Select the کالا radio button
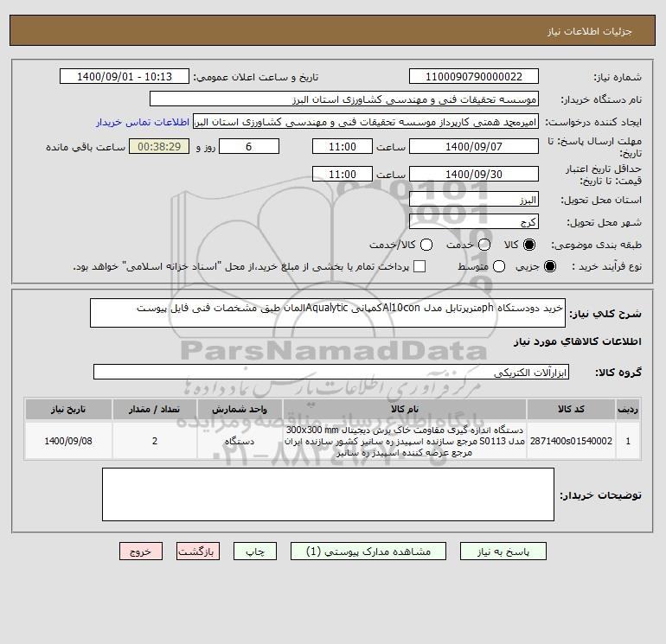 529,245
